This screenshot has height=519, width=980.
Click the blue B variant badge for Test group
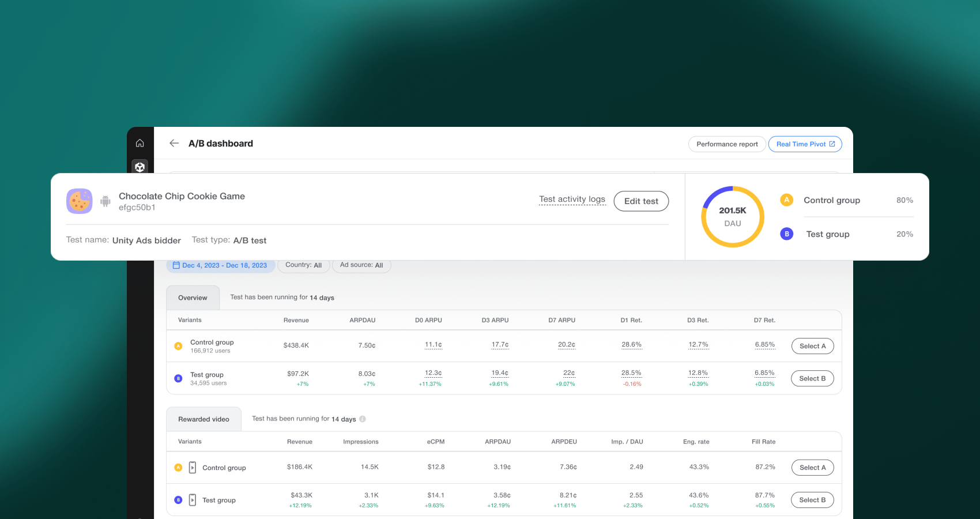click(x=178, y=378)
